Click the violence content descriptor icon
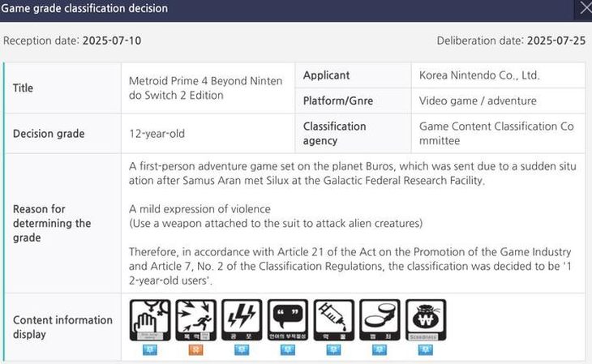592x364 pixels. click(x=195, y=320)
